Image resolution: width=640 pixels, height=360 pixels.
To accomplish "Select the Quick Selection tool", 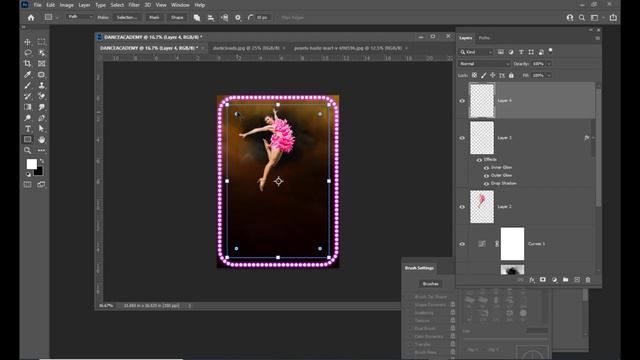I will pyautogui.click(x=42, y=53).
